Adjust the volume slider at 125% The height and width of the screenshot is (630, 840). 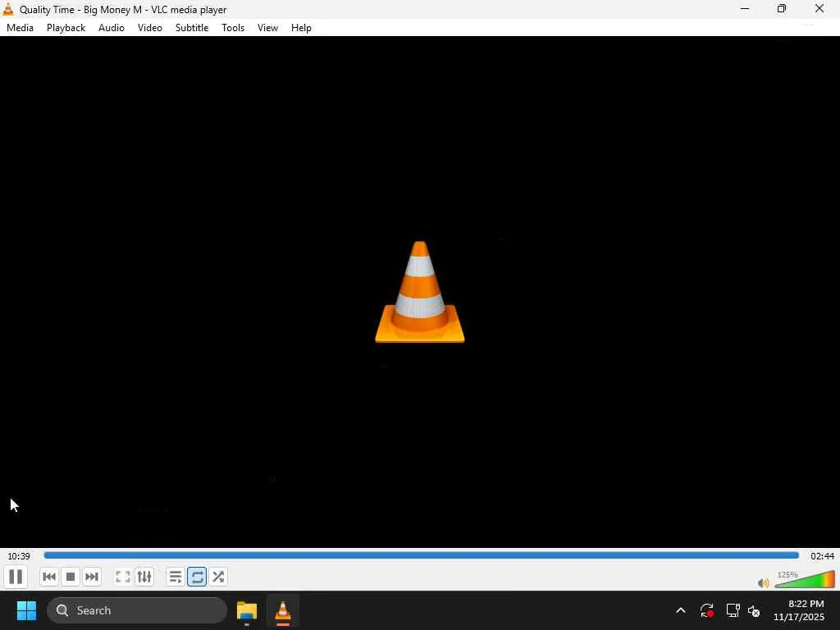tap(806, 580)
